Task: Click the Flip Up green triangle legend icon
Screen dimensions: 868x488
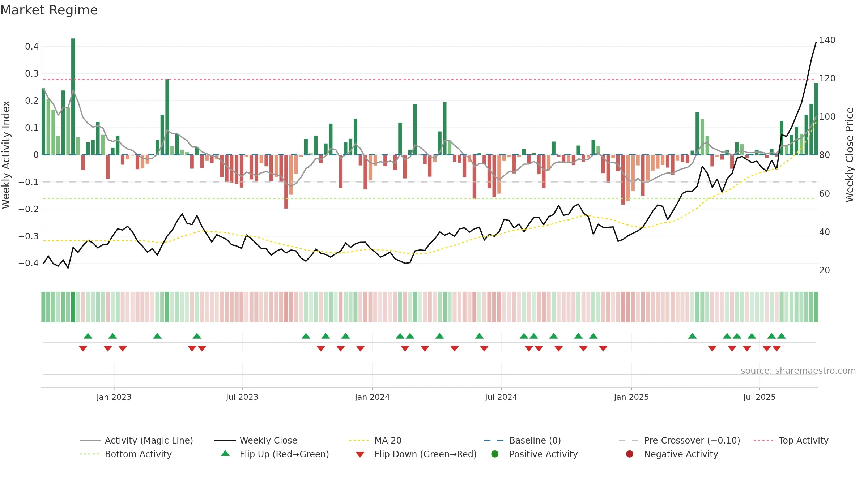Action: pyautogui.click(x=225, y=453)
